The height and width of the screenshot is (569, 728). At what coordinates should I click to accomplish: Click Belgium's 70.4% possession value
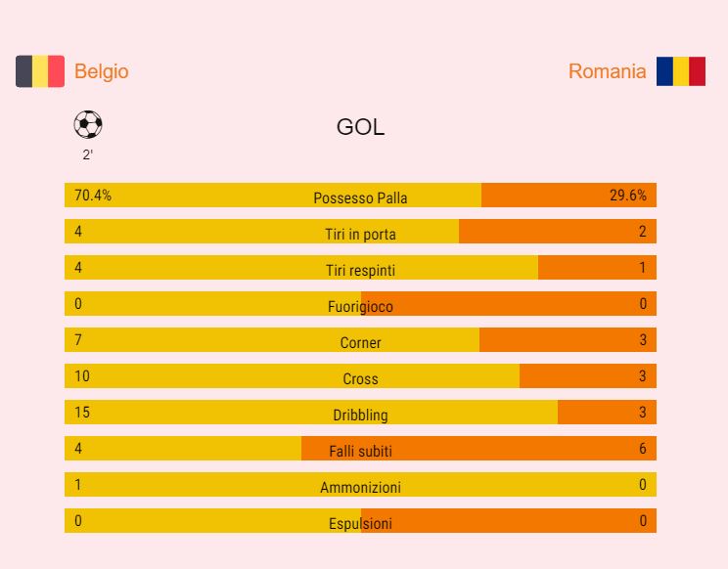pos(93,195)
